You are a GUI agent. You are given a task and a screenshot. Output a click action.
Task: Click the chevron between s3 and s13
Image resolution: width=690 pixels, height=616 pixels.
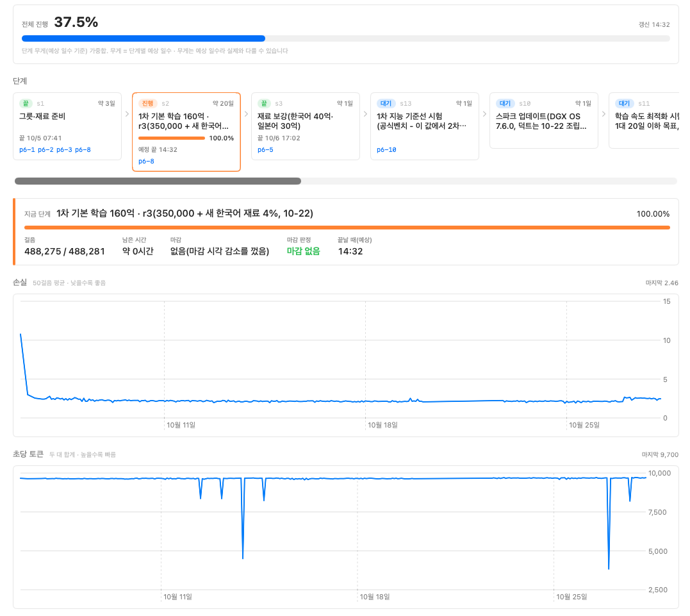365,114
